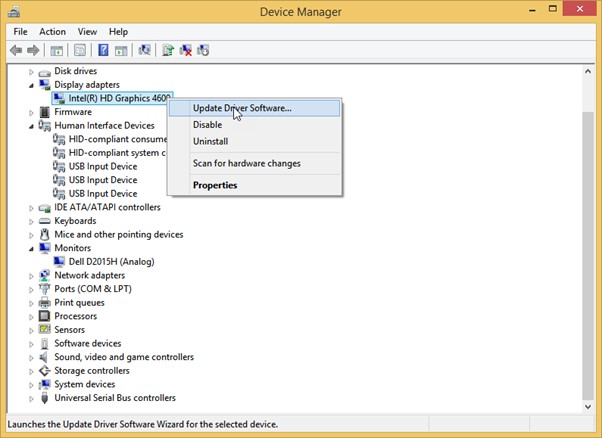
Task: Click the Show/Hide Console Tree toolbar icon
Action: click(x=56, y=50)
